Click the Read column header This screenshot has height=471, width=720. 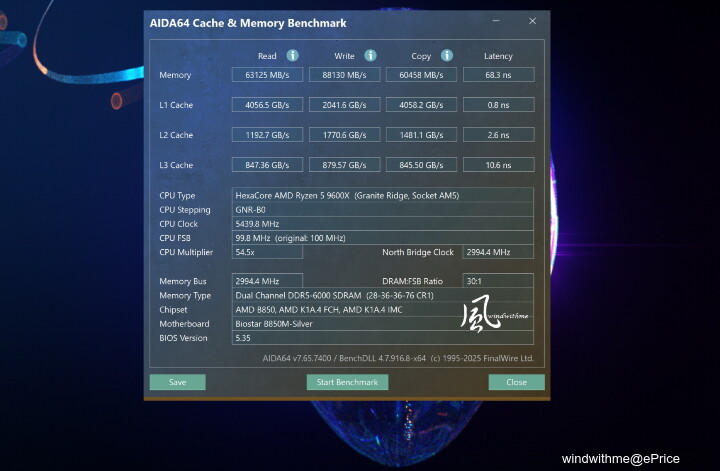[x=267, y=56]
